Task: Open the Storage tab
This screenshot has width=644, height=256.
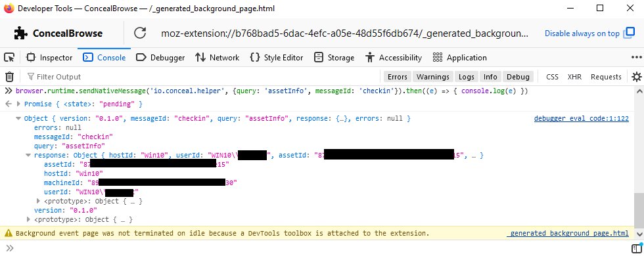Action: [334, 58]
